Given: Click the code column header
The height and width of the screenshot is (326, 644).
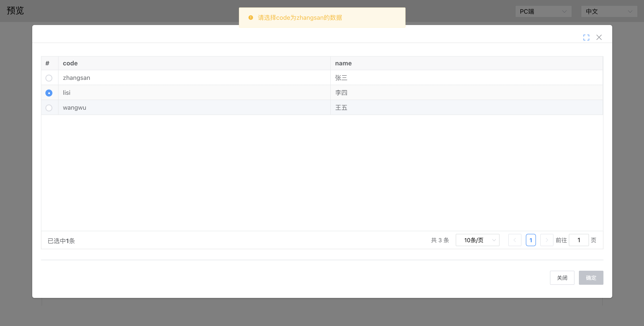Looking at the screenshot, I should coord(70,63).
